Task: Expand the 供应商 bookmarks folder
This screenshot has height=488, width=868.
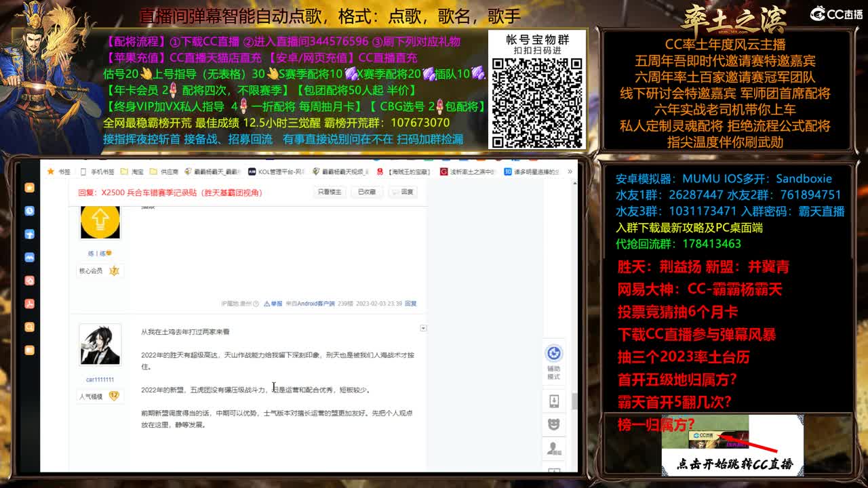Action: click(x=163, y=171)
